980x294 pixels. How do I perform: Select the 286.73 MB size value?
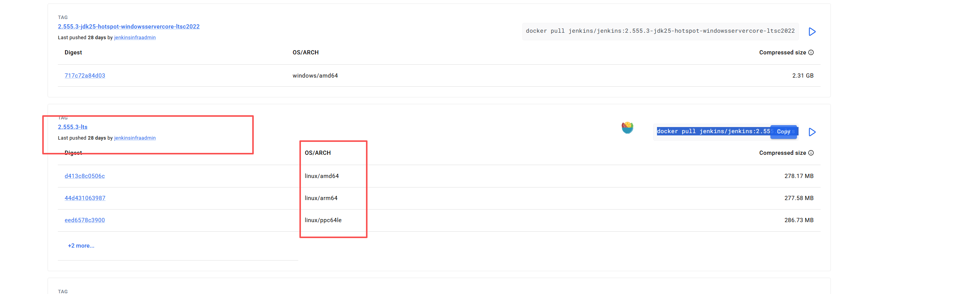point(799,220)
